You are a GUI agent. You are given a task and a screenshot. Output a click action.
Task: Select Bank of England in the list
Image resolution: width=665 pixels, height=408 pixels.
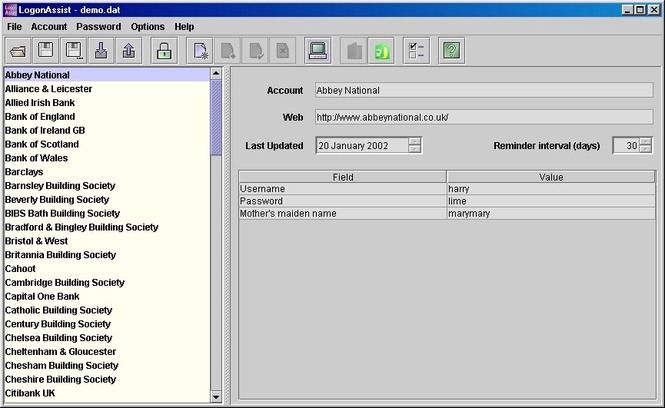pos(107,117)
